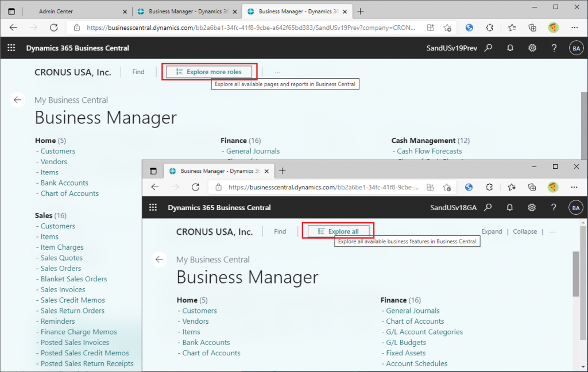Click Find next to Explore all
The height and width of the screenshot is (372, 588).
[280, 231]
